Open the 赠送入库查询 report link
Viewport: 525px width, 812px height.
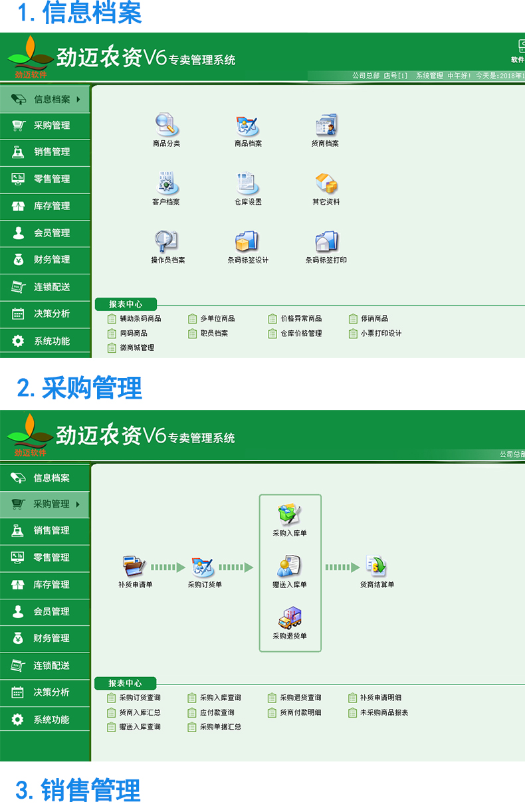point(134,727)
